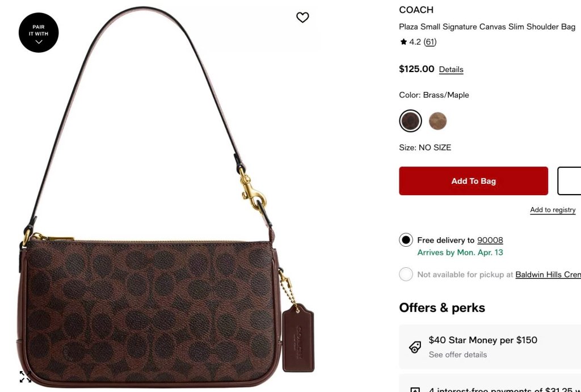Image resolution: width=581 pixels, height=392 pixels.
Task: Click Add To Bag button
Action: click(x=473, y=181)
